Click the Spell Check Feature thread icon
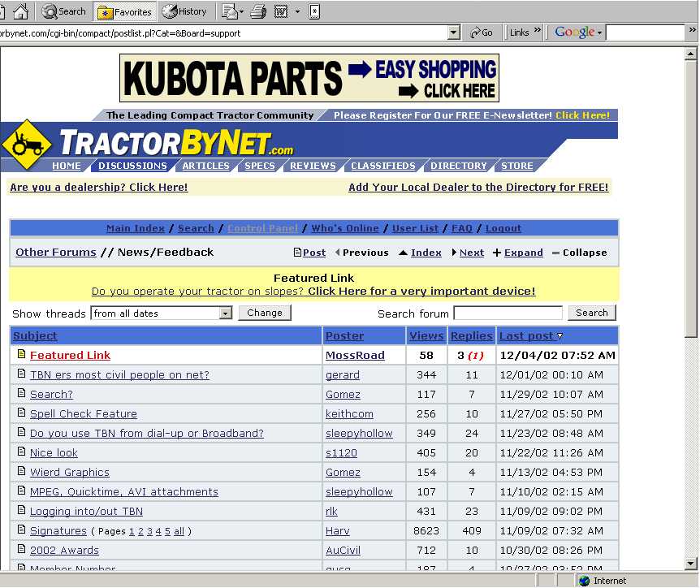 coord(21,412)
